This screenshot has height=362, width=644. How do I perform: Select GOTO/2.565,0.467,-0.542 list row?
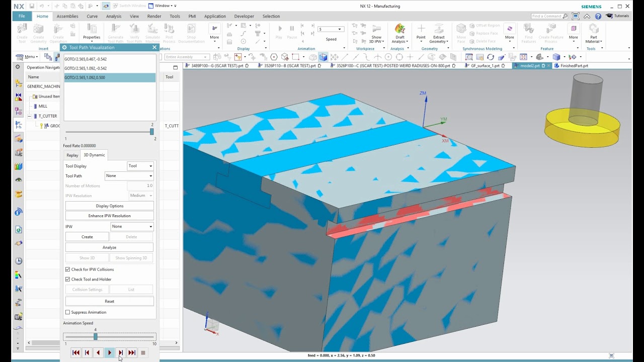110,59
